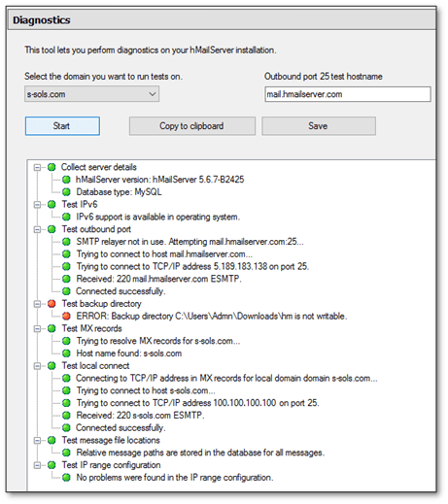Click Copy to clipboard button
448x504 pixels.
192,126
